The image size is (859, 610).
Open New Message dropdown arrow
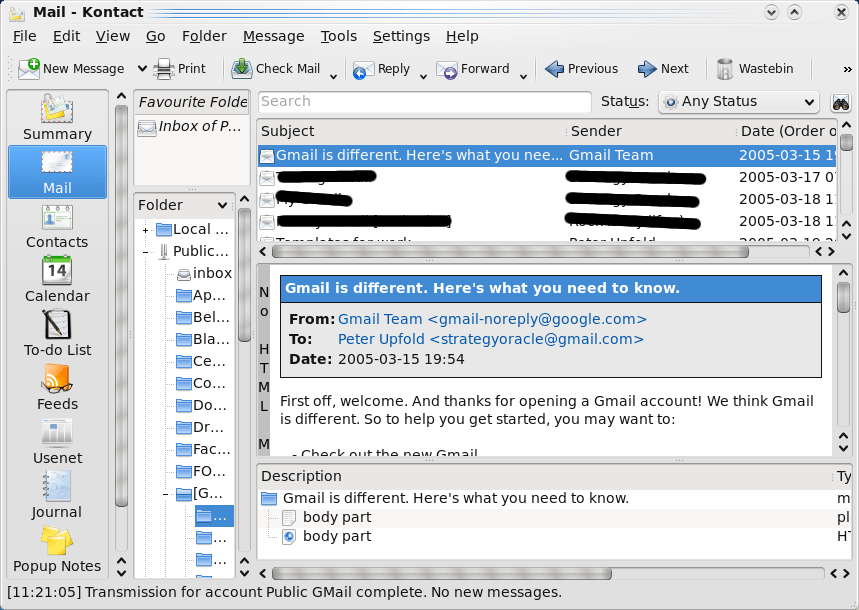142,69
